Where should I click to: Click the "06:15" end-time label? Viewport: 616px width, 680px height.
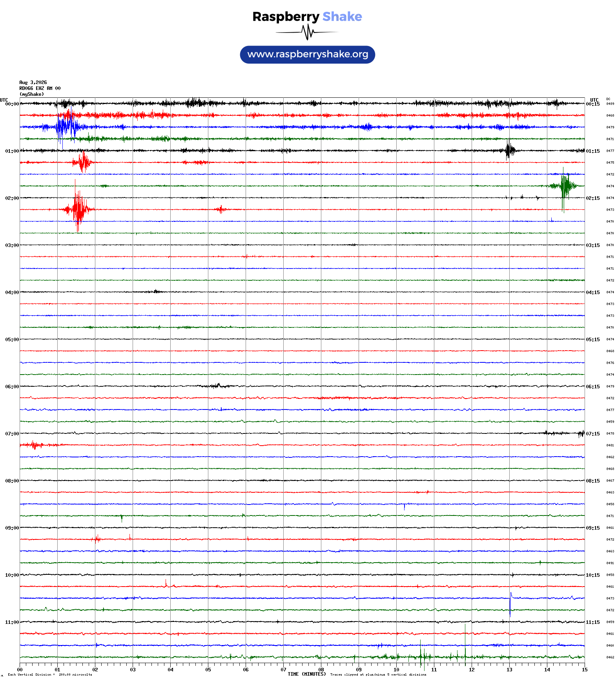pyautogui.click(x=593, y=387)
